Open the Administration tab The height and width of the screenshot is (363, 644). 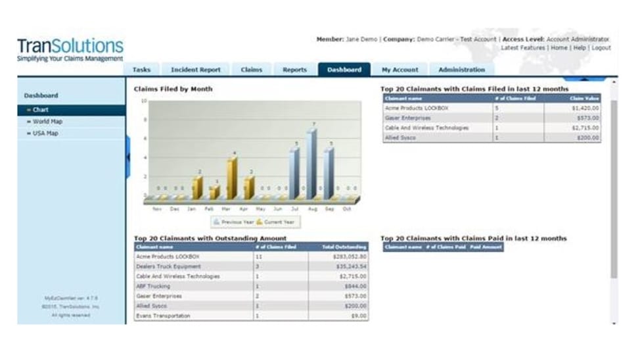[x=461, y=70]
